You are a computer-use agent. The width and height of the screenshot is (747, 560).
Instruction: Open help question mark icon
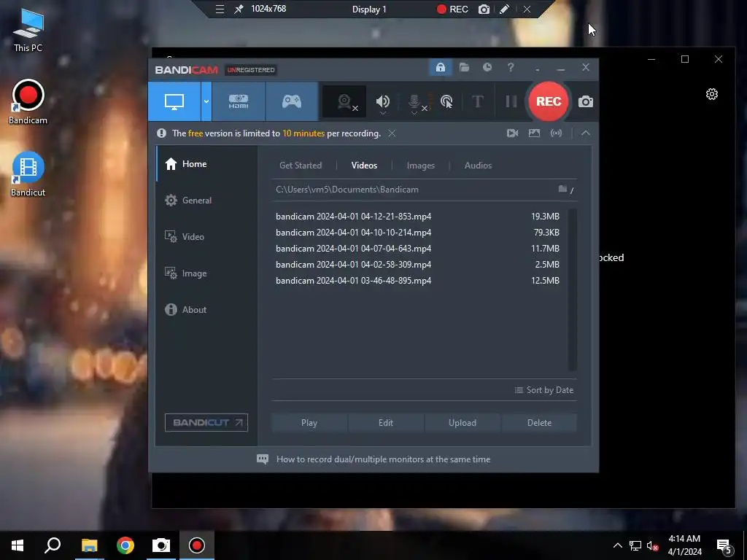pos(511,68)
